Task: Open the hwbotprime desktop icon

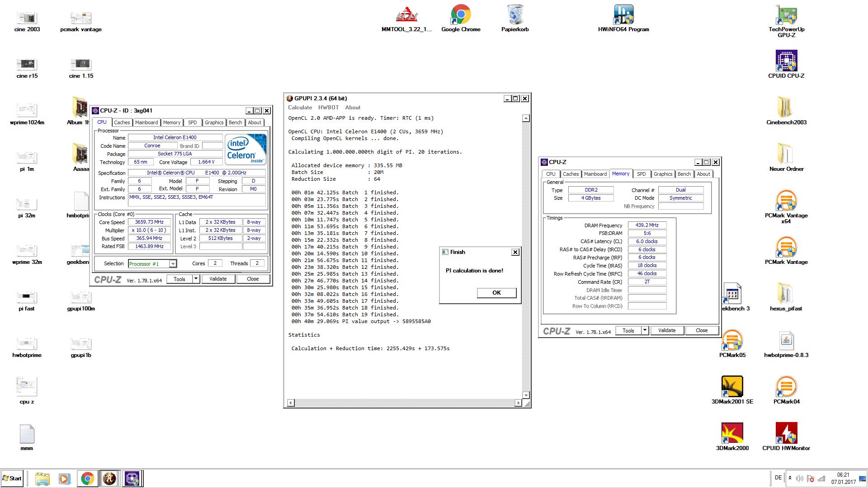Action: click(27, 347)
